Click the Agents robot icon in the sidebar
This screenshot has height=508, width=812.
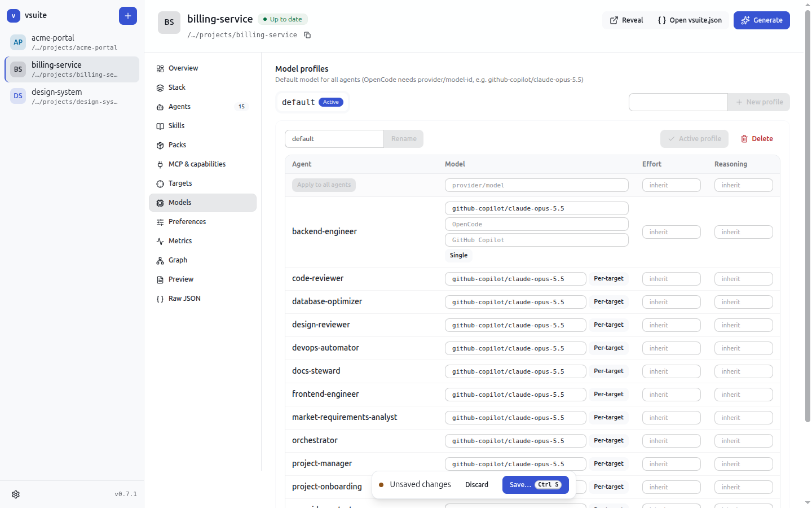click(160, 107)
